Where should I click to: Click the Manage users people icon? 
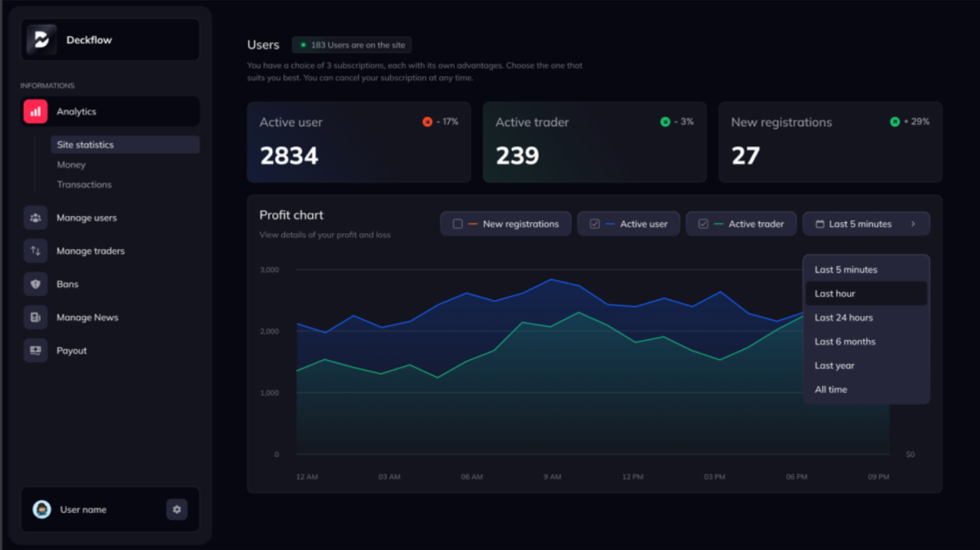click(x=35, y=218)
